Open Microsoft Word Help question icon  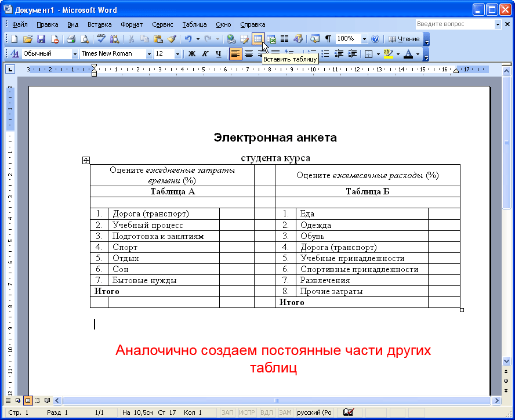point(375,39)
